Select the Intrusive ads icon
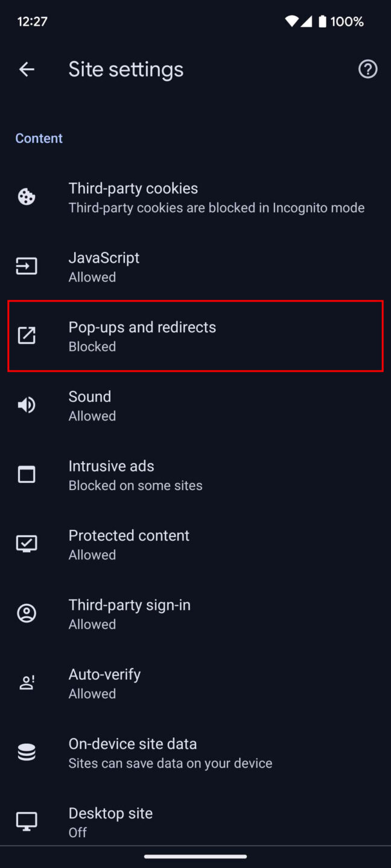The width and height of the screenshot is (391, 868). click(27, 474)
